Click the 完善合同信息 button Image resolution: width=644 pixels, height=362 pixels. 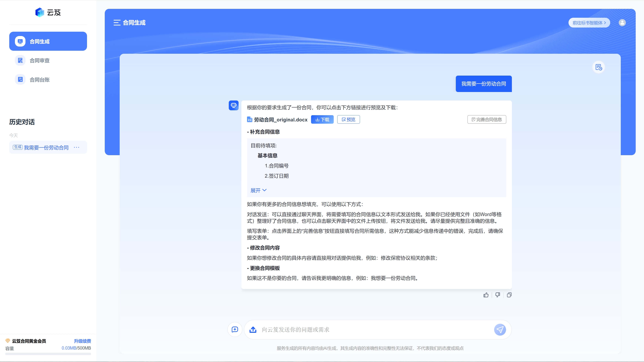point(487,120)
